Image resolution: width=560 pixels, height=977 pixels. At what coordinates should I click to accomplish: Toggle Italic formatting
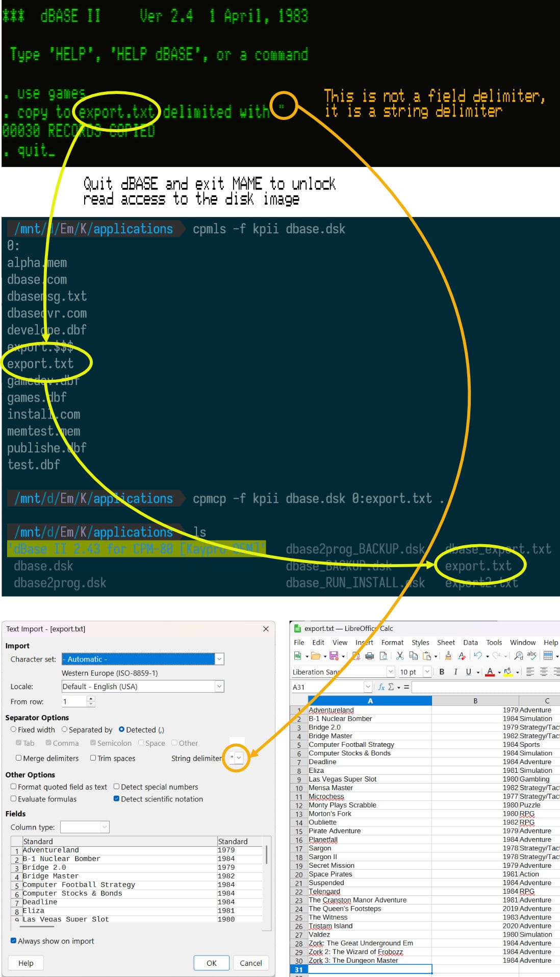[x=455, y=672]
